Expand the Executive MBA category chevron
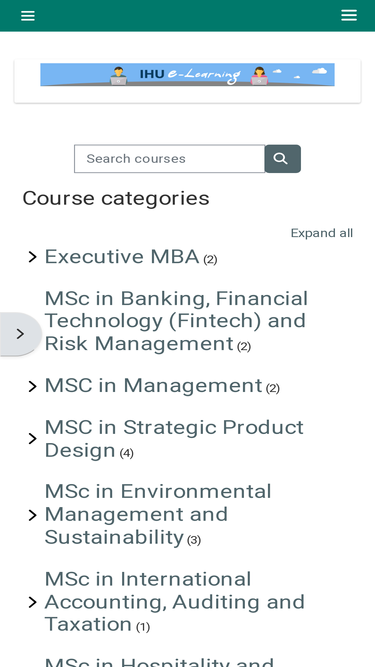This screenshot has width=375, height=667. (32, 257)
